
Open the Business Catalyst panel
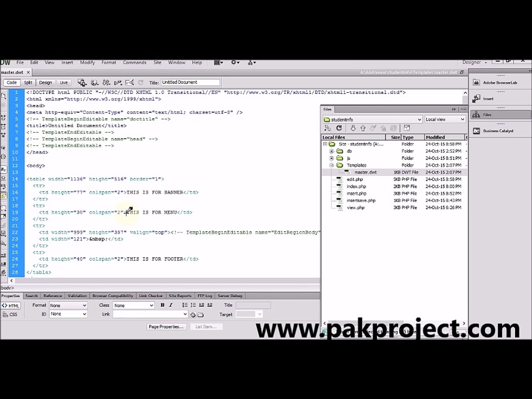[500, 131]
